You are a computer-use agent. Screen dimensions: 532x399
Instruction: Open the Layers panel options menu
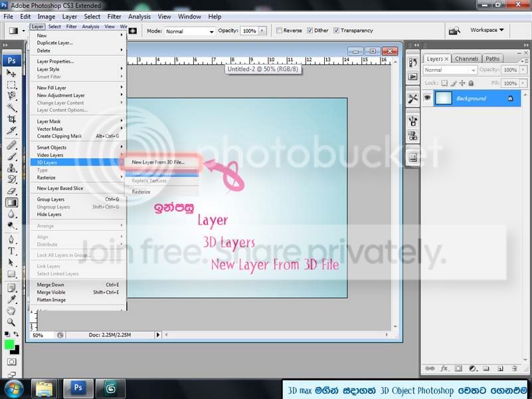pyautogui.click(x=525, y=61)
